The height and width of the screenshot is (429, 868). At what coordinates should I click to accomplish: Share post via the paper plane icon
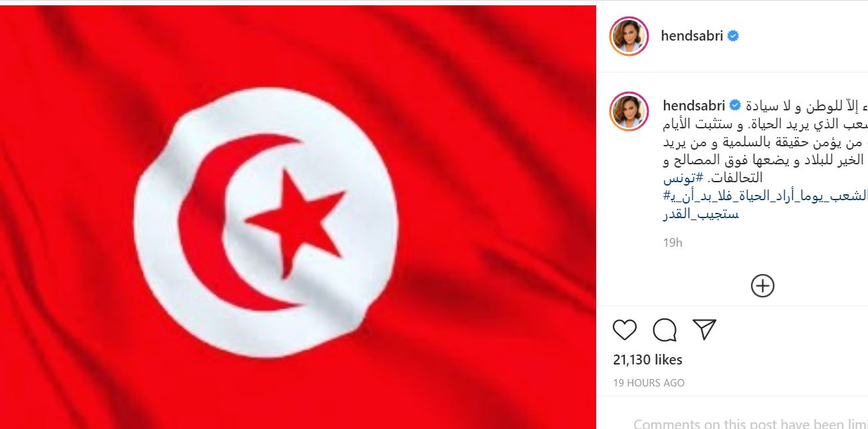[x=704, y=330]
